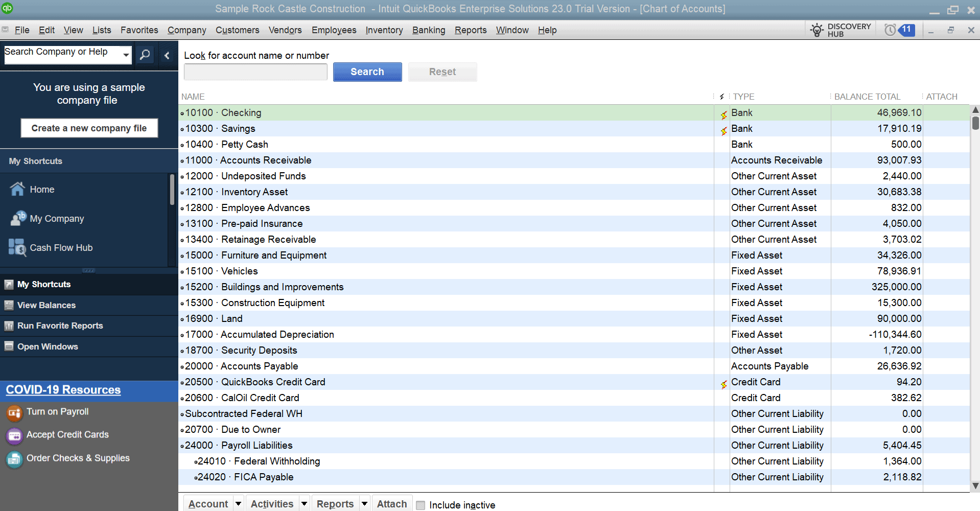Screen dimensions: 980x511
Task: Click the BALANCE TOTAL column header
Action: [867, 97]
